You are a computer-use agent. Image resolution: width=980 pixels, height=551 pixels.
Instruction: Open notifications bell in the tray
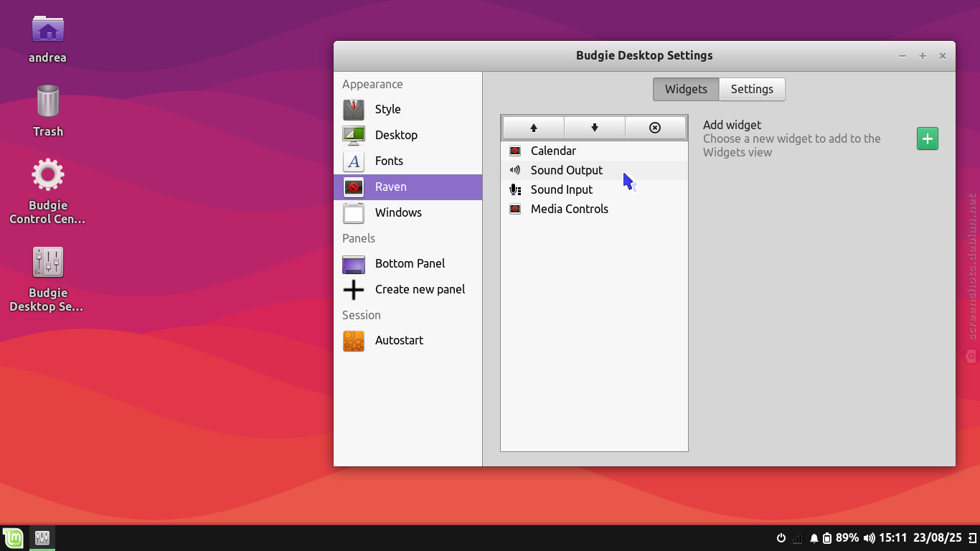[814, 538]
